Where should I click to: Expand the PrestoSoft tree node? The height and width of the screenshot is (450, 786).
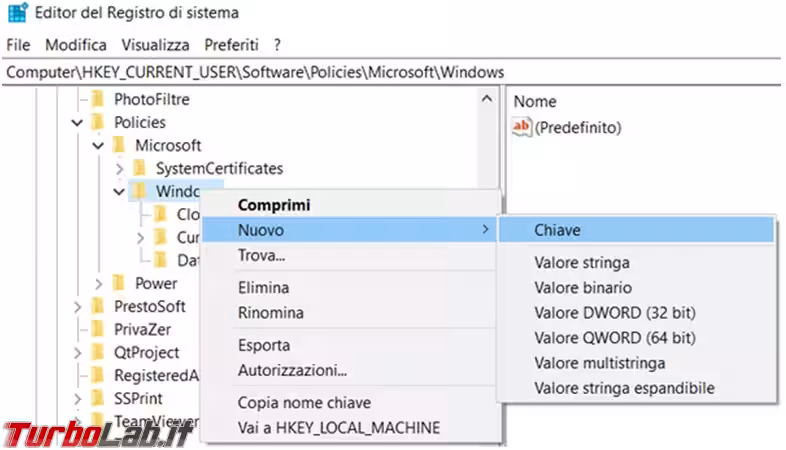pyautogui.click(x=77, y=306)
